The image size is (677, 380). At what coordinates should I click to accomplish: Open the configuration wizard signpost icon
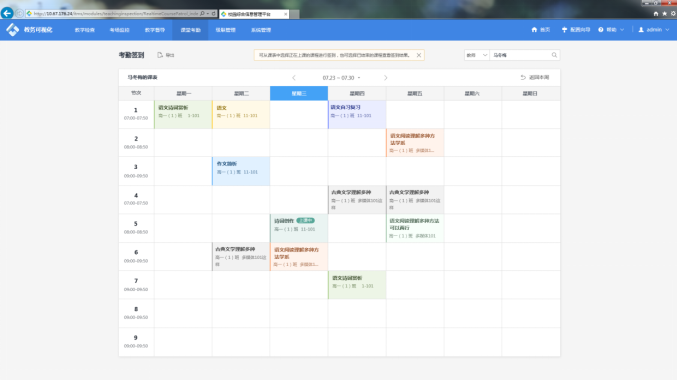[x=564, y=30]
